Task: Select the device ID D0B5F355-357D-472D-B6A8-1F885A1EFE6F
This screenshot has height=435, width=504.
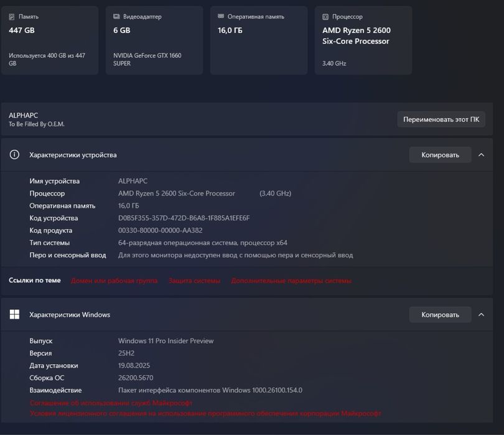Action: (184, 218)
